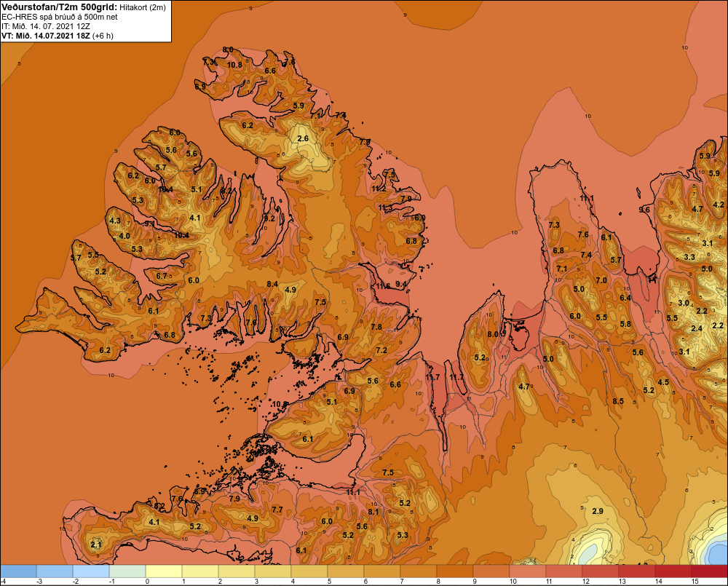Click the 9.4 temperature label

click(400, 284)
